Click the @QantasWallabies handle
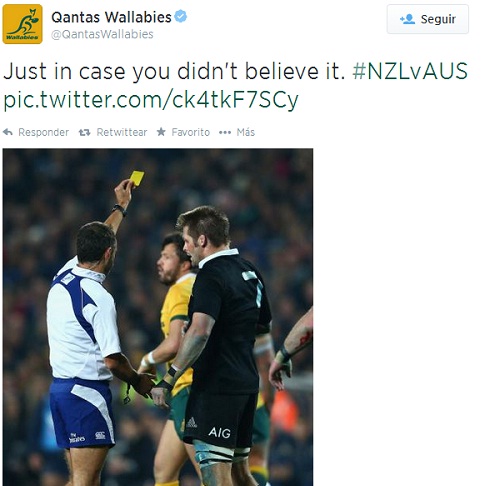Viewport: 500px width, 486px height. coord(102,34)
